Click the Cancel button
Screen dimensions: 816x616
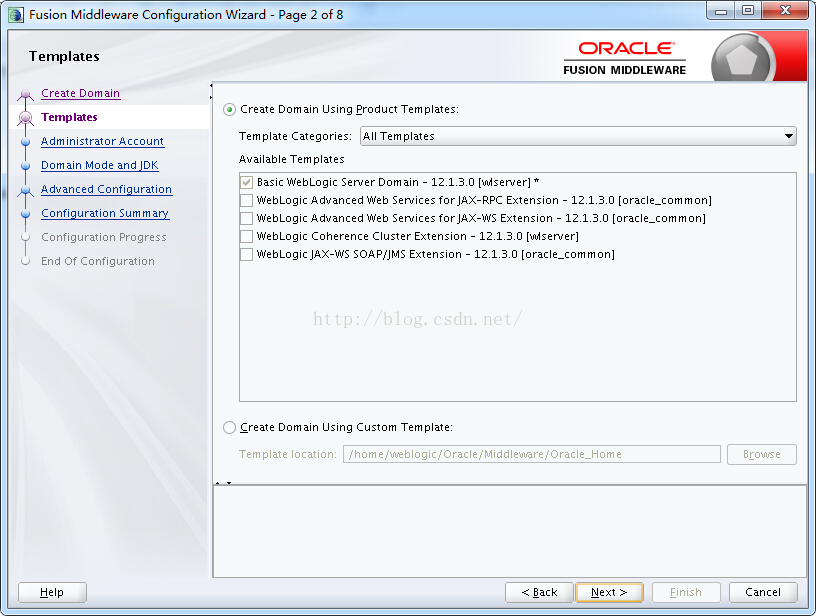pyautogui.click(x=763, y=592)
